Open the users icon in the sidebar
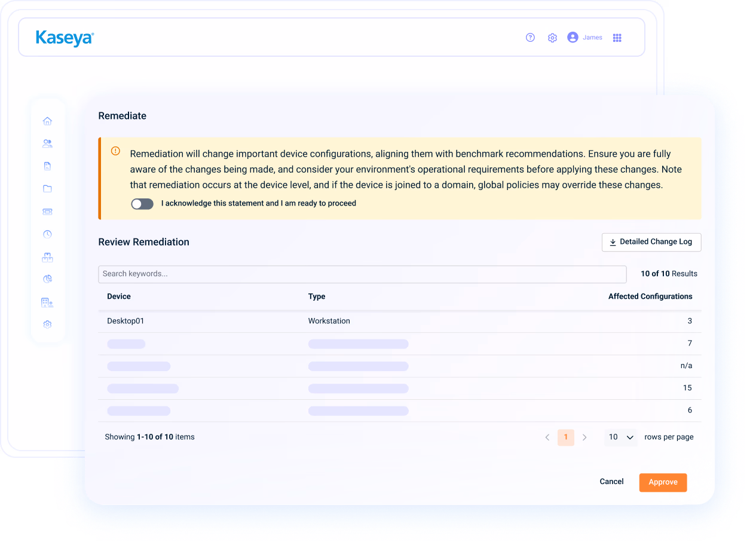This screenshot has height=554, width=756. [x=47, y=143]
